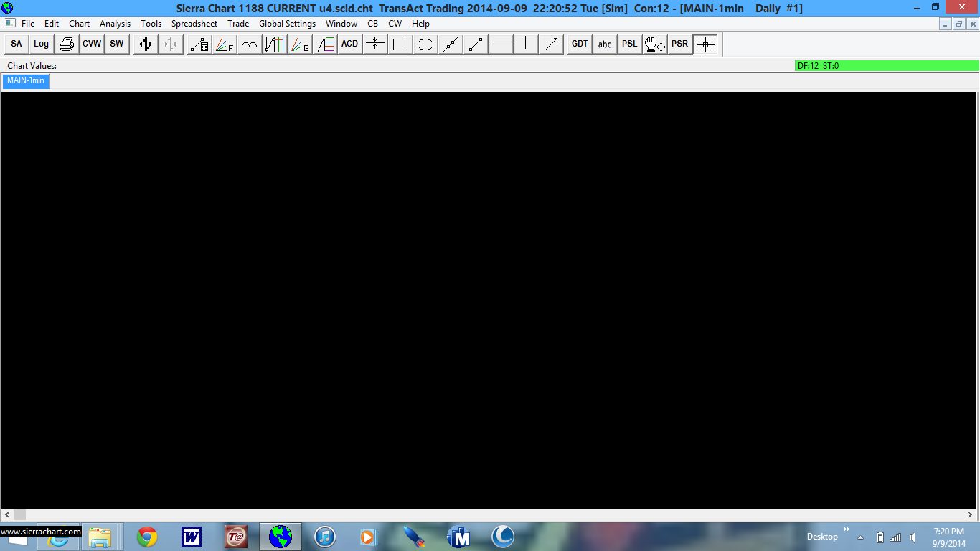Click the Desktop toolbar label on taskbar
The image size is (980, 551).
coord(822,537)
